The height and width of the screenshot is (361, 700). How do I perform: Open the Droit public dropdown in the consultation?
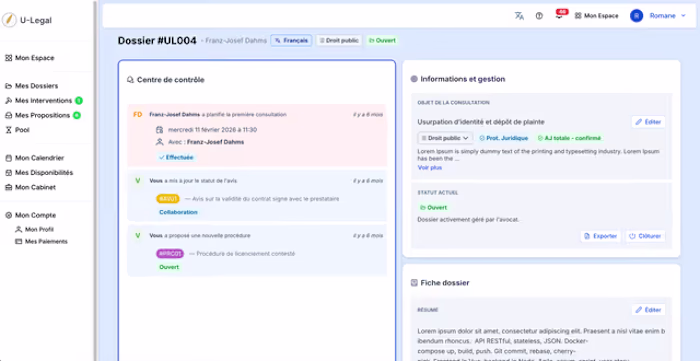[x=445, y=138]
